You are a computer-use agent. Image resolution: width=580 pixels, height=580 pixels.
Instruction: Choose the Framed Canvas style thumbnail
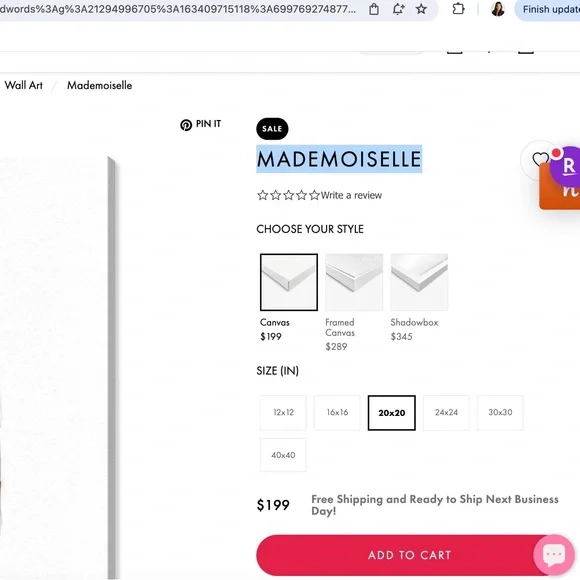(x=354, y=282)
